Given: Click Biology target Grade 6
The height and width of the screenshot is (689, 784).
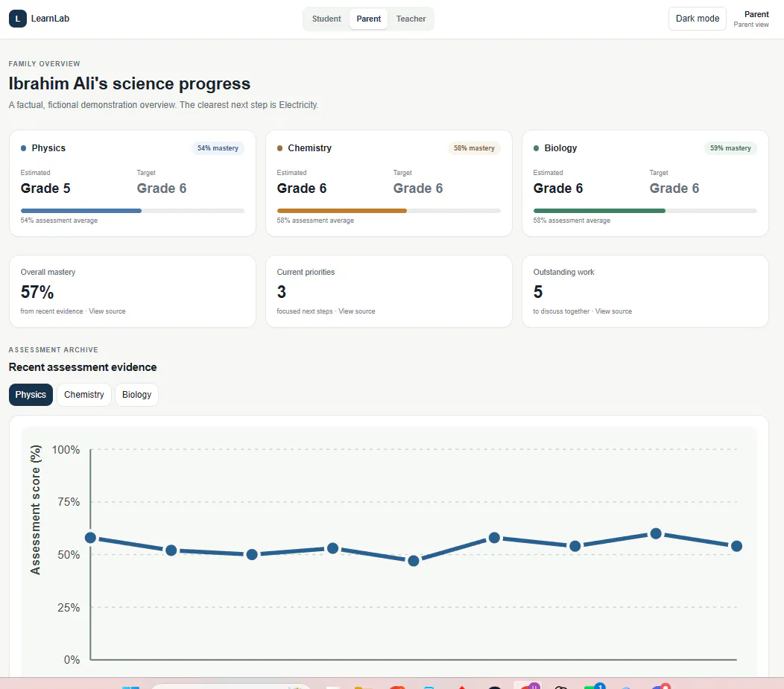Looking at the screenshot, I should [x=674, y=188].
